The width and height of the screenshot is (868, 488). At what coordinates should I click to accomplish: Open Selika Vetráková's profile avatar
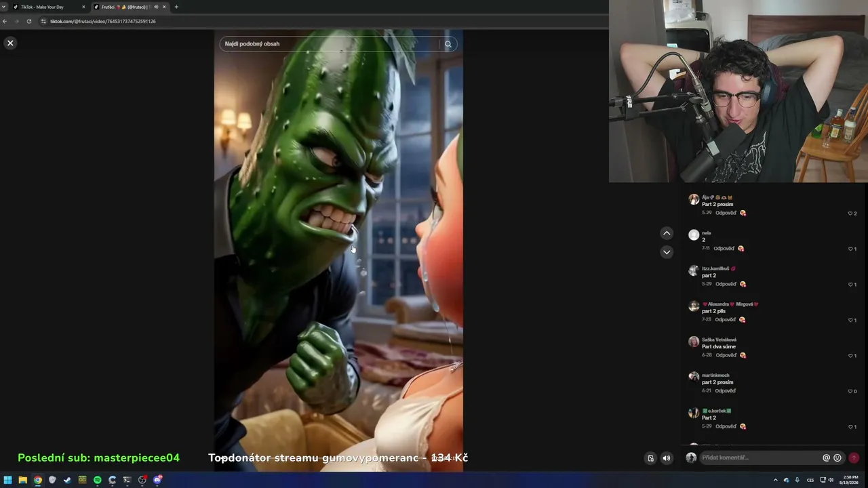pyautogui.click(x=694, y=342)
